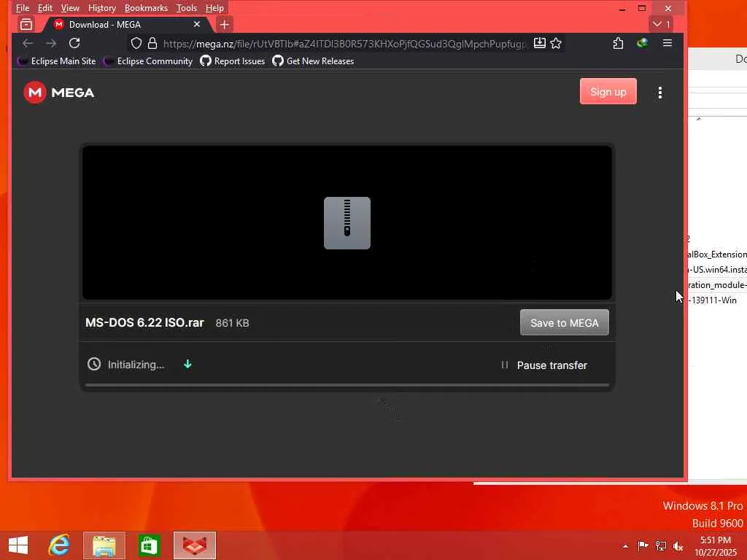The image size is (747, 560).
Task: Select the -US.win64.insta file in Explorer window
Action: point(717,270)
